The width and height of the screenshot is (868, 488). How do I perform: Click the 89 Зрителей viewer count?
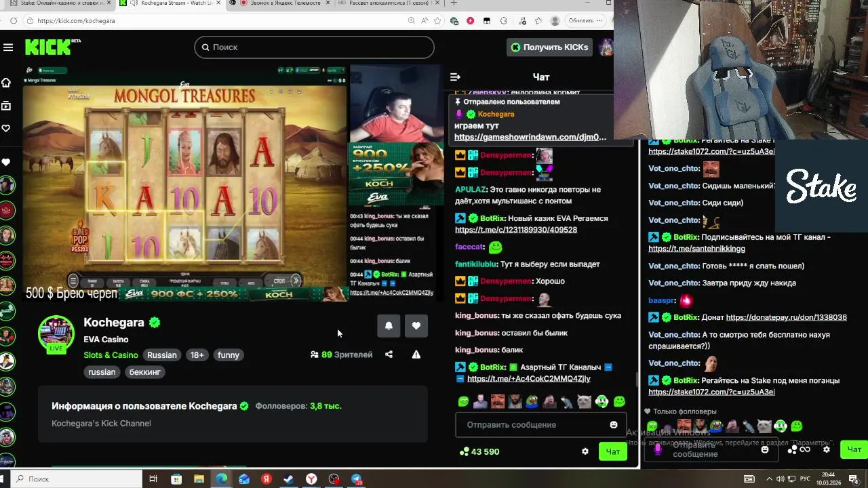point(341,354)
